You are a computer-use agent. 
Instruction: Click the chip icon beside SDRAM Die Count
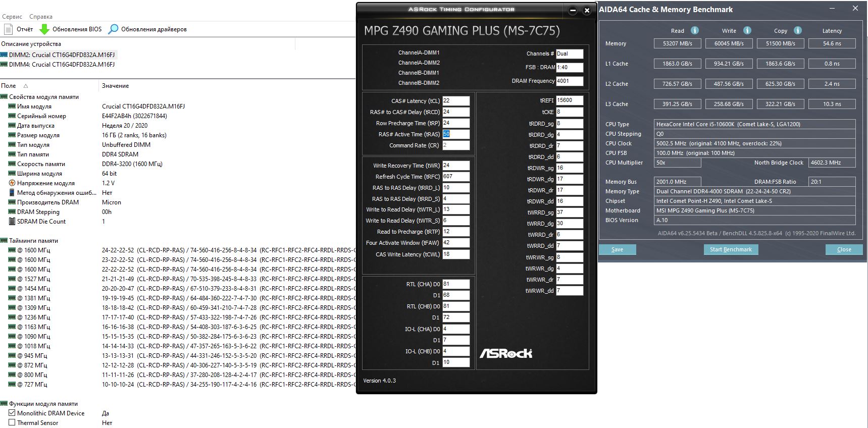12,222
